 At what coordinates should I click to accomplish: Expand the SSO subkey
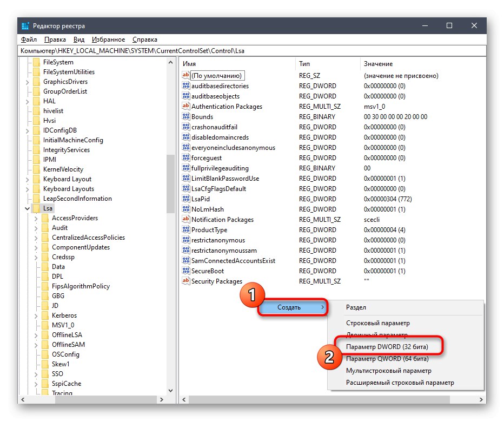tap(36, 374)
